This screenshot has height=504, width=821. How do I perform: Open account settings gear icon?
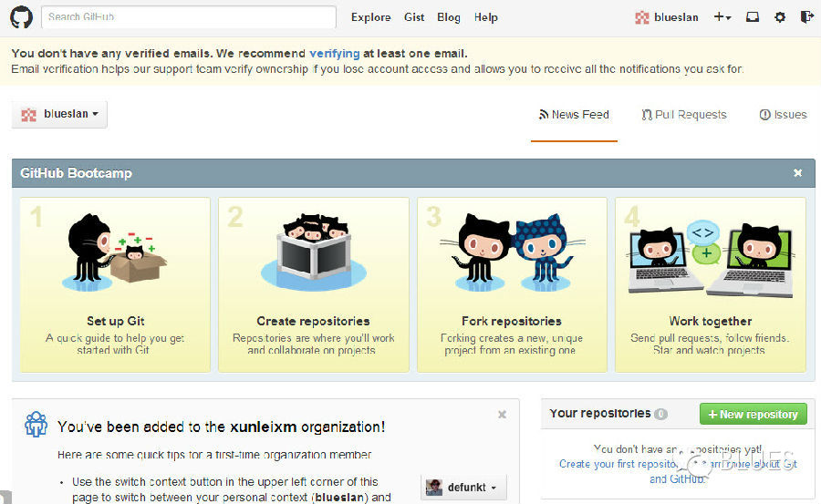[x=780, y=17]
